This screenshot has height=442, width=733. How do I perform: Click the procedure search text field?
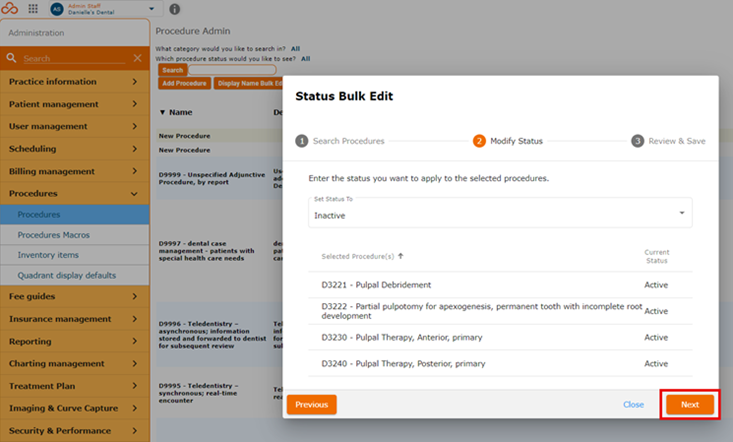click(x=232, y=70)
